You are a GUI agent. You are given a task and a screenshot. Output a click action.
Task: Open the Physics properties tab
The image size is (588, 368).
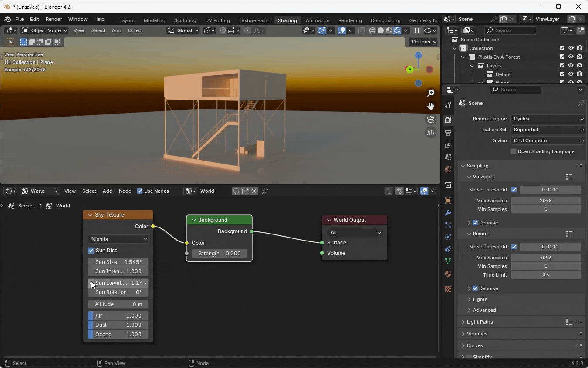448,237
